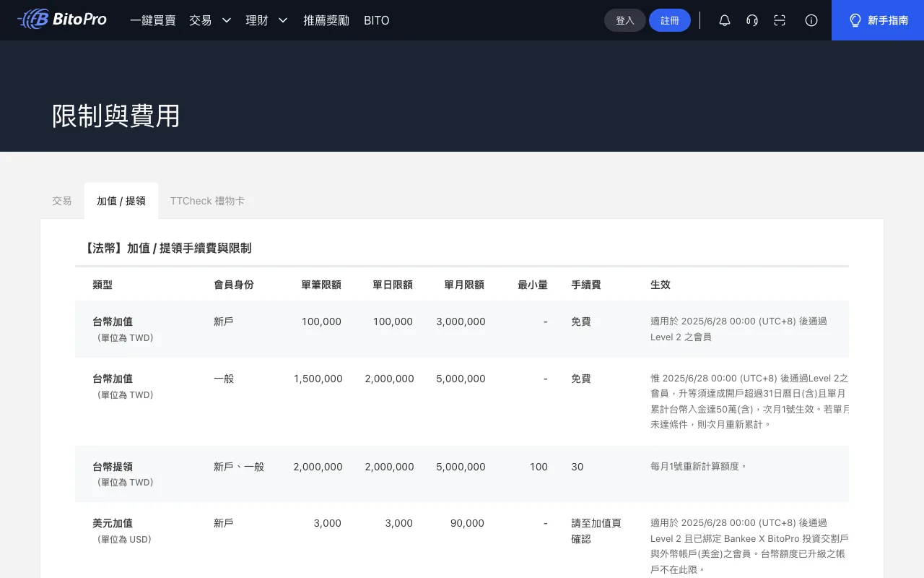
Task: Click the 3,000,000 monthly limit cell
Action: (461, 322)
